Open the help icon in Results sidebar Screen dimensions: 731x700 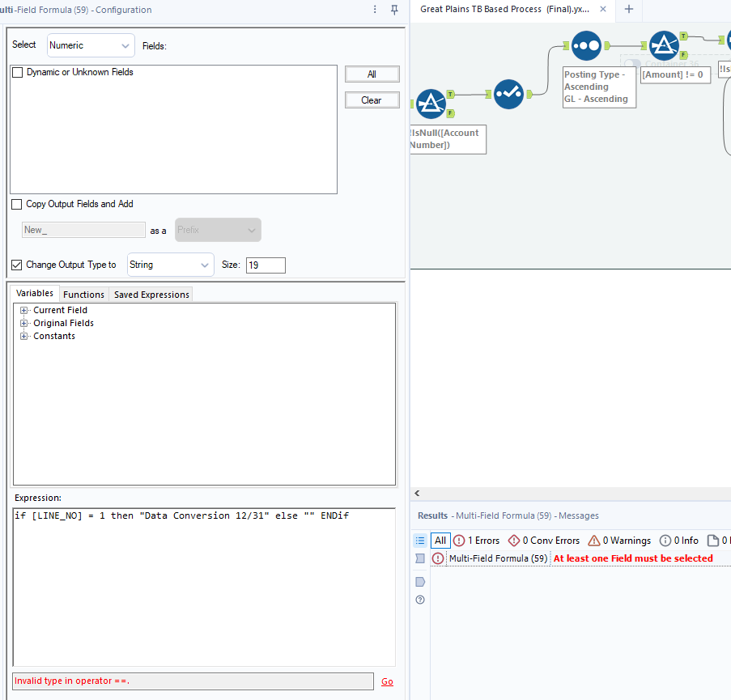coord(419,600)
